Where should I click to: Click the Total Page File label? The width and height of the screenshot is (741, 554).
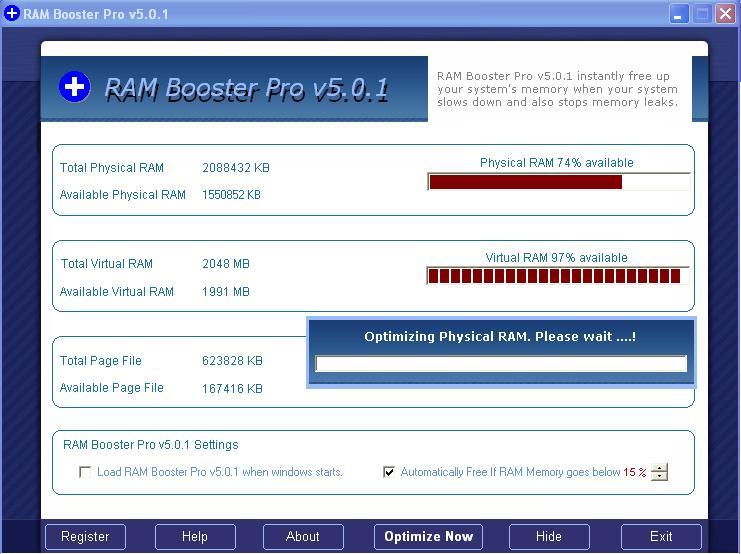pyautogui.click(x=101, y=361)
